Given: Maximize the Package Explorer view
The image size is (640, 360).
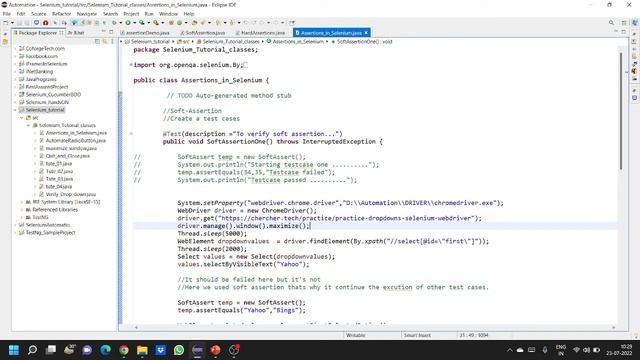Looking at the screenshot, I should (x=111, y=32).
